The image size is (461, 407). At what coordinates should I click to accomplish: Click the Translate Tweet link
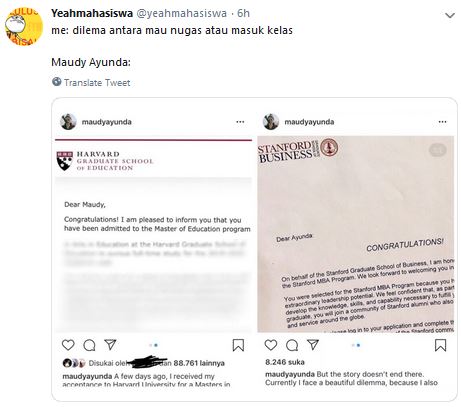[x=97, y=82]
